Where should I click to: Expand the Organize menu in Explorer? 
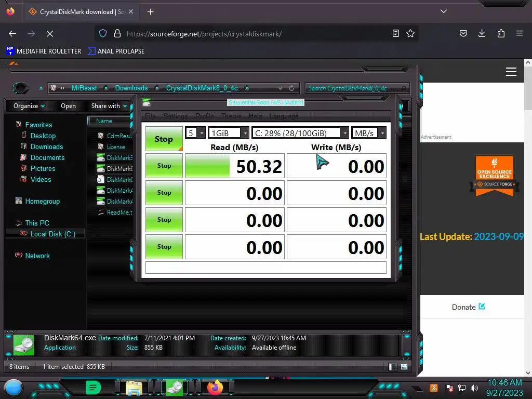pyautogui.click(x=29, y=106)
